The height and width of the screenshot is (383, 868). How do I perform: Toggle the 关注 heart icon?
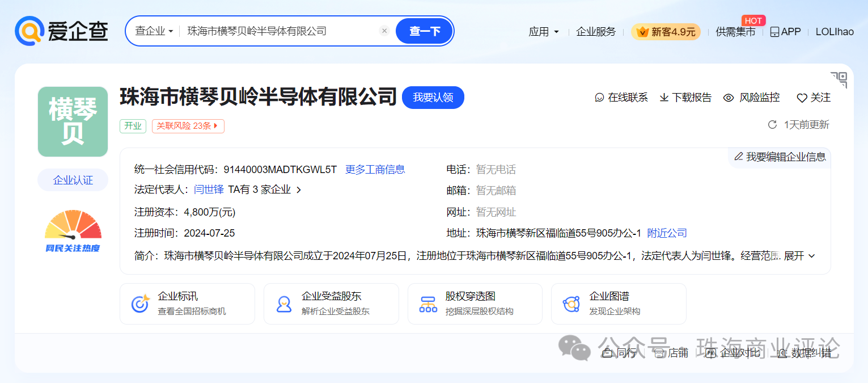click(x=802, y=98)
